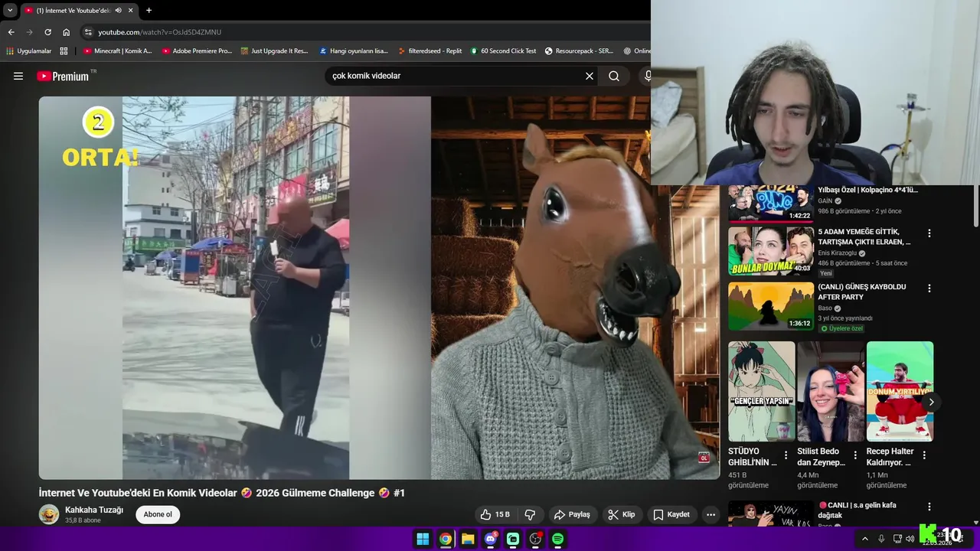Open more actions three-dot menu under video
Image resolution: width=980 pixels, height=551 pixels.
[x=711, y=514]
